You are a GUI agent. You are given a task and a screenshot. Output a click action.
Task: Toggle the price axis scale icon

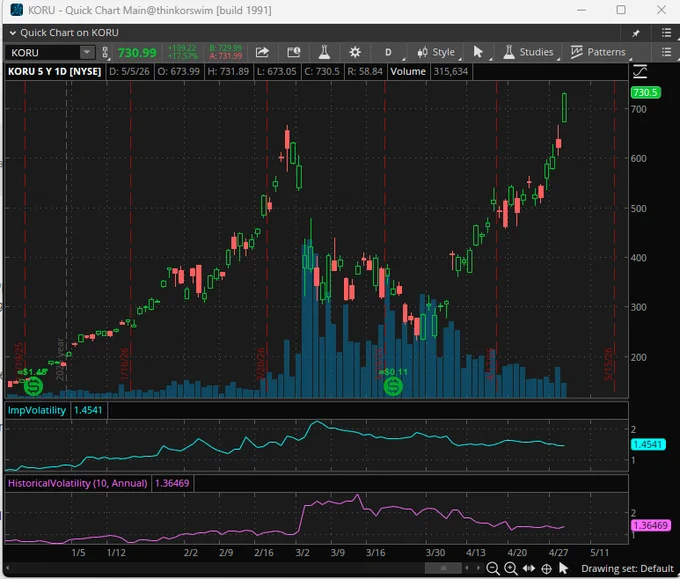(x=640, y=72)
